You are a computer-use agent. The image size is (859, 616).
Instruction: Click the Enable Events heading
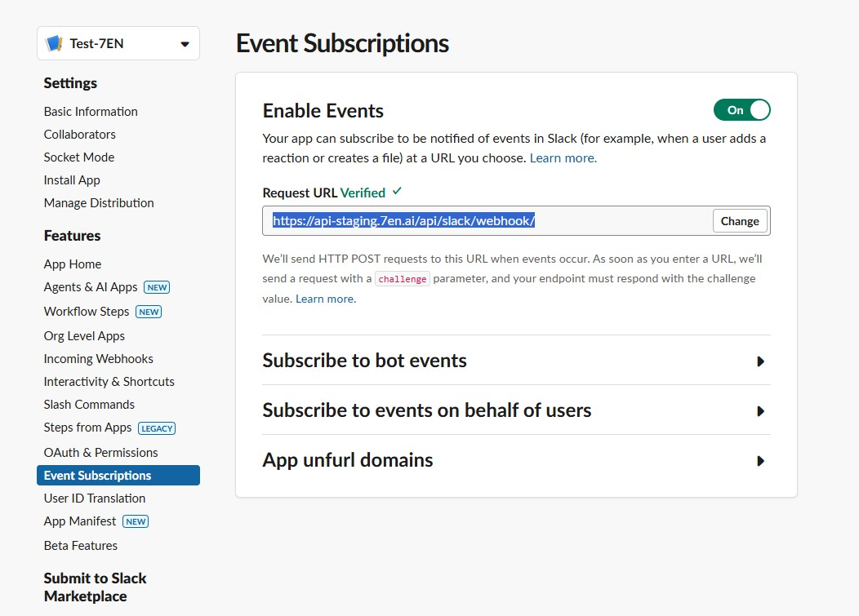click(323, 111)
